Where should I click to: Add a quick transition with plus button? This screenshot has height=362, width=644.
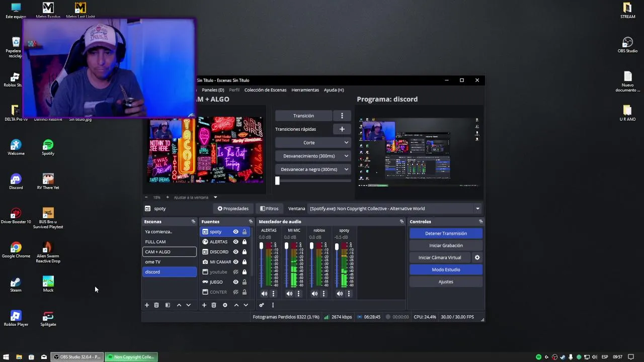(x=342, y=129)
